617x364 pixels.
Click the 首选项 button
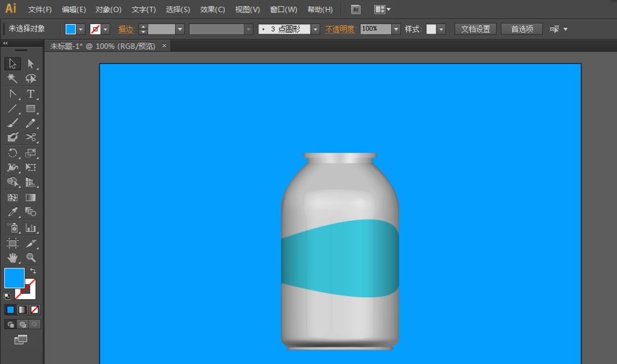pos(522,29)
